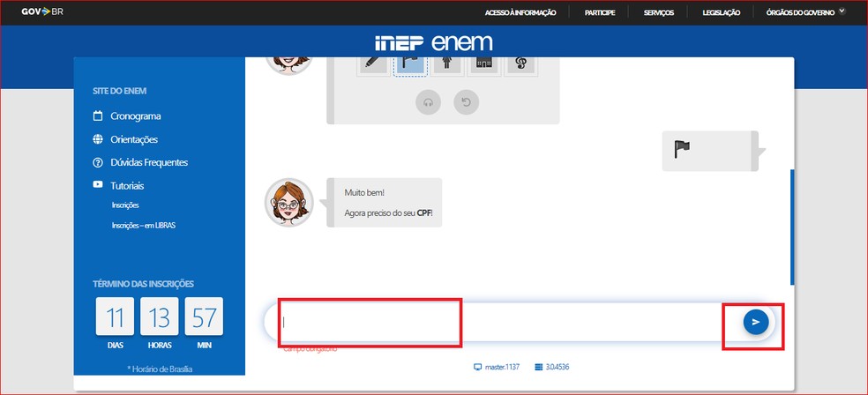Select the treble clef captcha image
The height and width of the screenshot is (395, 868).
coord(521,66)
